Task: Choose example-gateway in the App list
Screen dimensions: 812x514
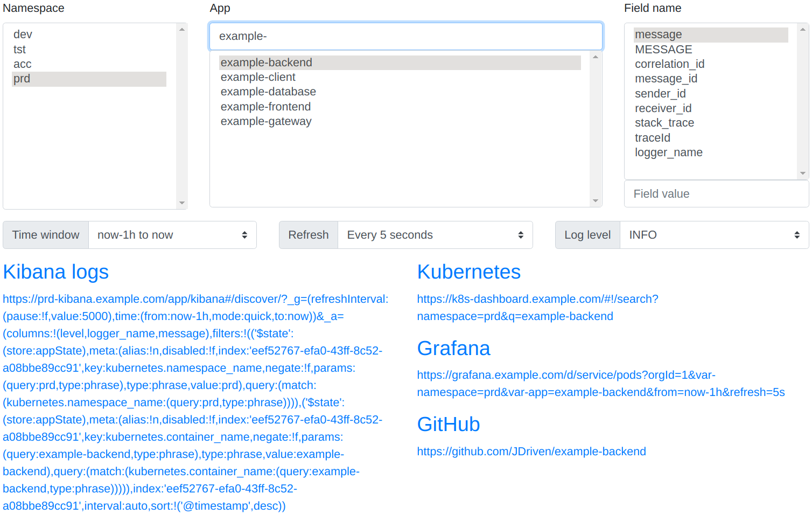Action: point(400,121)
